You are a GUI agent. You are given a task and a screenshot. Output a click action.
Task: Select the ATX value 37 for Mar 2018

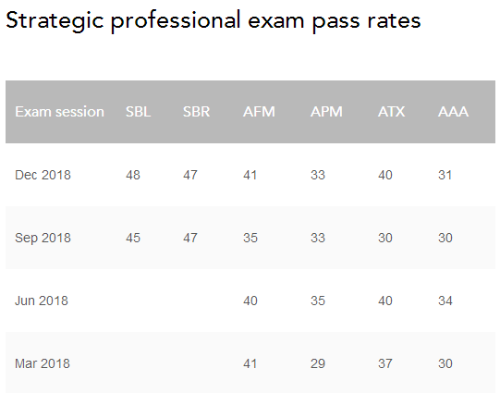tap(385, 364)
